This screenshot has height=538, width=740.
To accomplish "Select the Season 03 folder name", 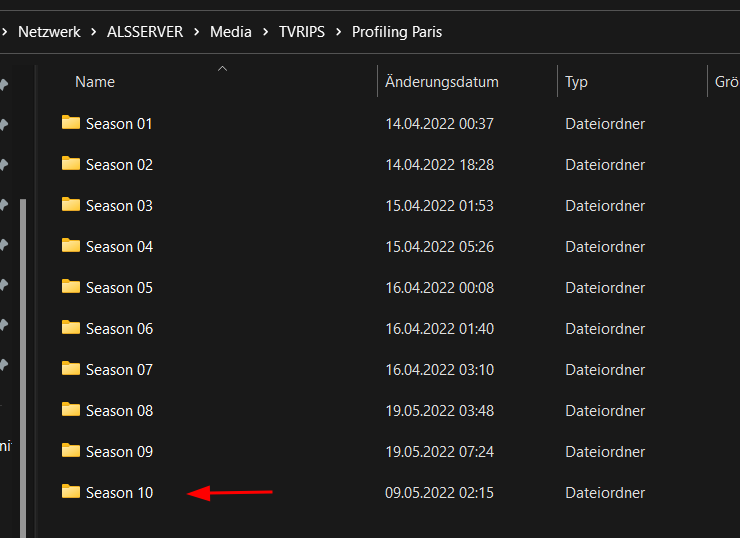I will coord(119,206).
